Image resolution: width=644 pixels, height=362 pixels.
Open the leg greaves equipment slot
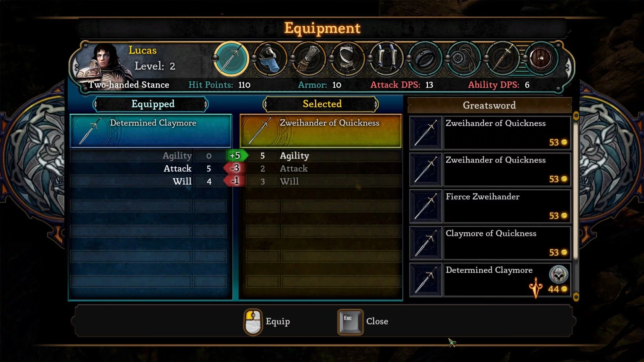click(x=386, y=59)
